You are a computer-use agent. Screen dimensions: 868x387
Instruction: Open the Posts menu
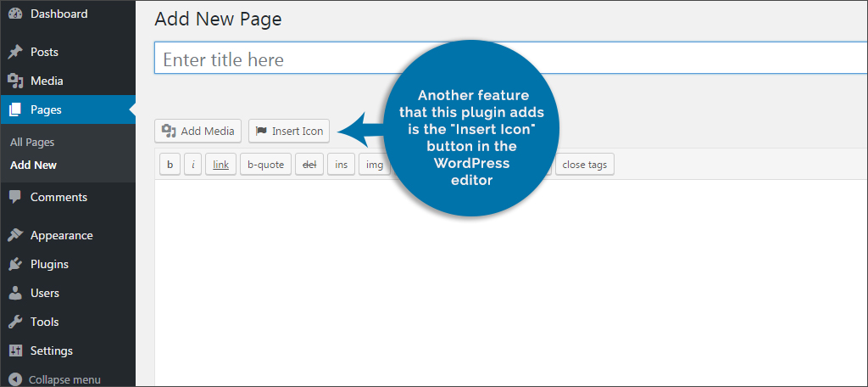[44, 52]
